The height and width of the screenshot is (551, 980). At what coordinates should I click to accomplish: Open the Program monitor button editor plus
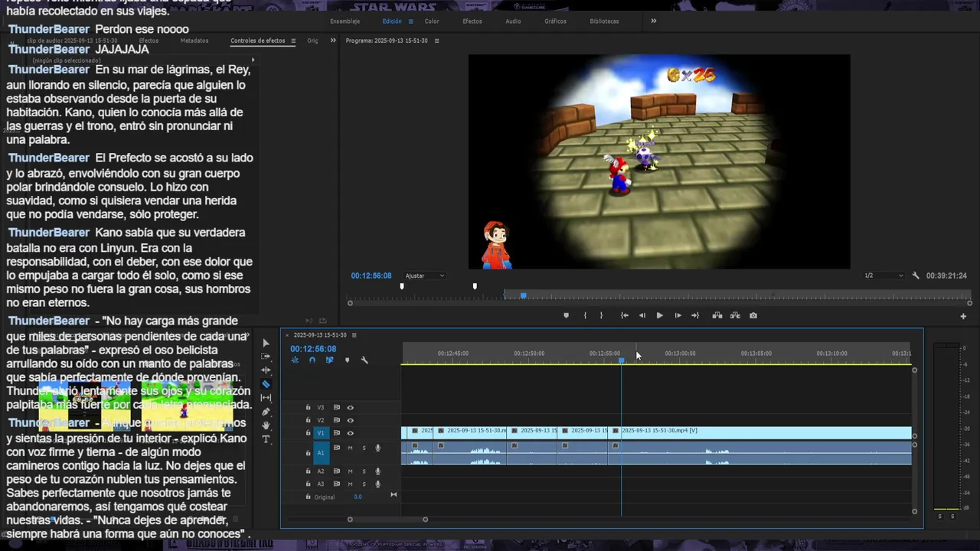tap(963, 316)
